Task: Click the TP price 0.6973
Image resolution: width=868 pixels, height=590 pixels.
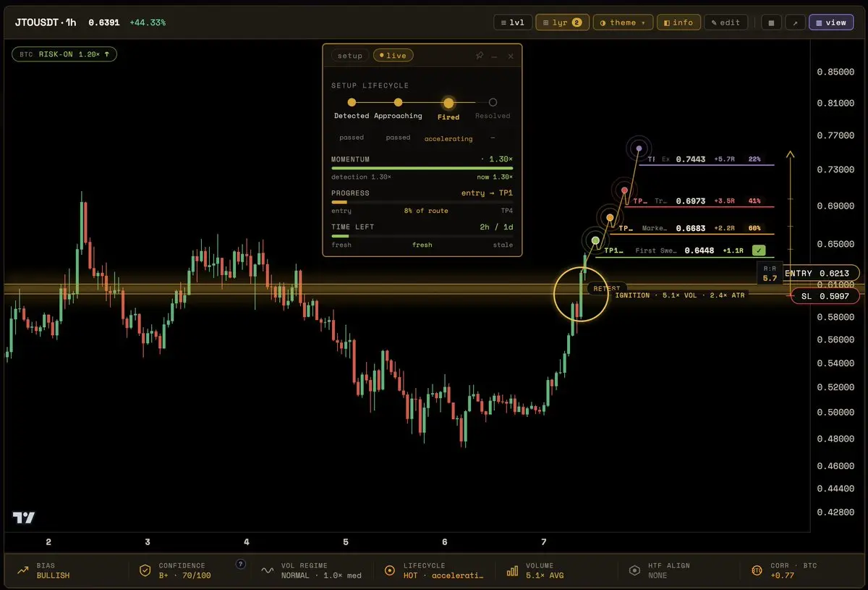Action: tap(691, 201)
